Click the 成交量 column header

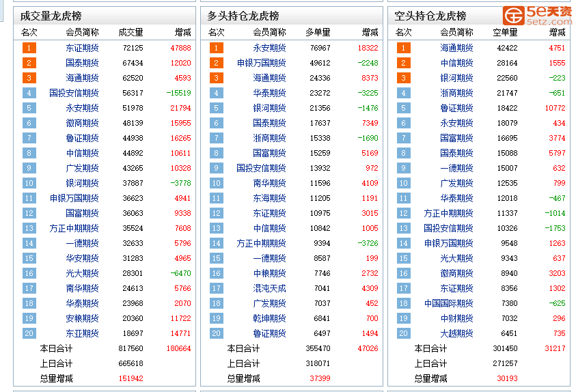131,33
